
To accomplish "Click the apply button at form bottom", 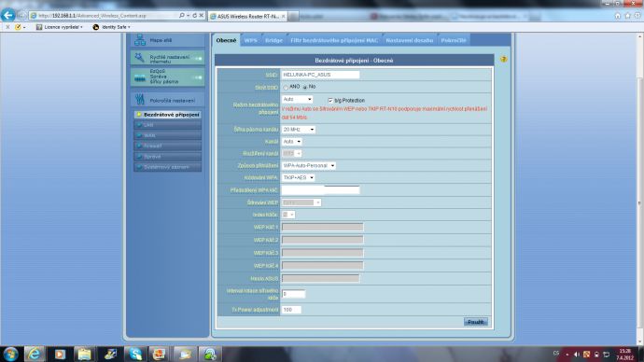I will pyautogui.click(x=476, y=322).
